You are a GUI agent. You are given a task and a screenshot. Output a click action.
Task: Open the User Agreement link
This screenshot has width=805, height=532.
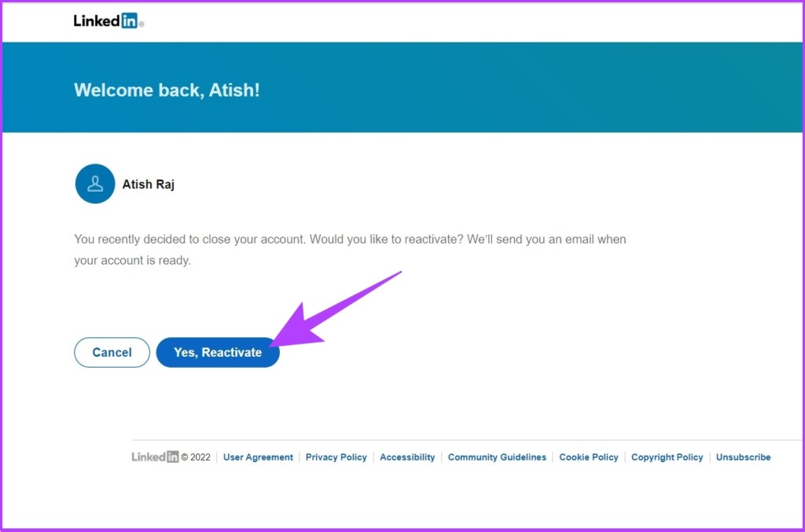[x=258, y=457]
